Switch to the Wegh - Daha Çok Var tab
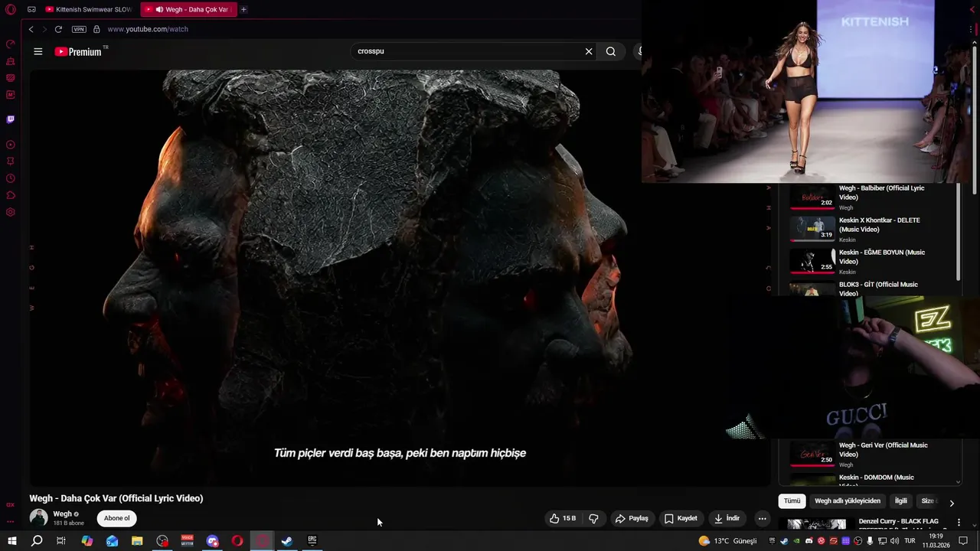 tap(189, 9)
